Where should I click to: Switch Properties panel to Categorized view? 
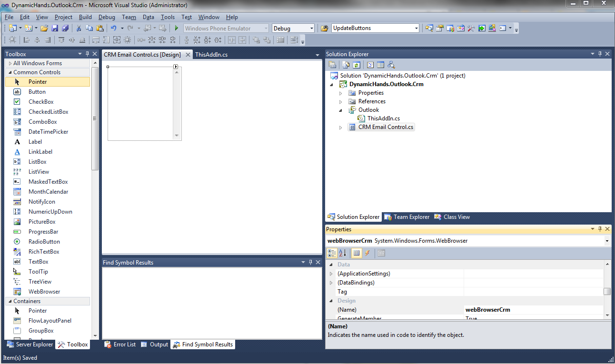point(331,253)
